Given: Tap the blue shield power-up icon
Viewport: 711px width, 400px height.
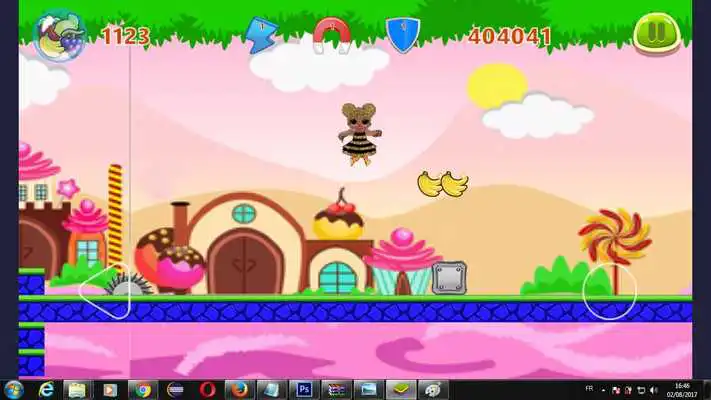Looking at the screenshot, I should point(403,35).
